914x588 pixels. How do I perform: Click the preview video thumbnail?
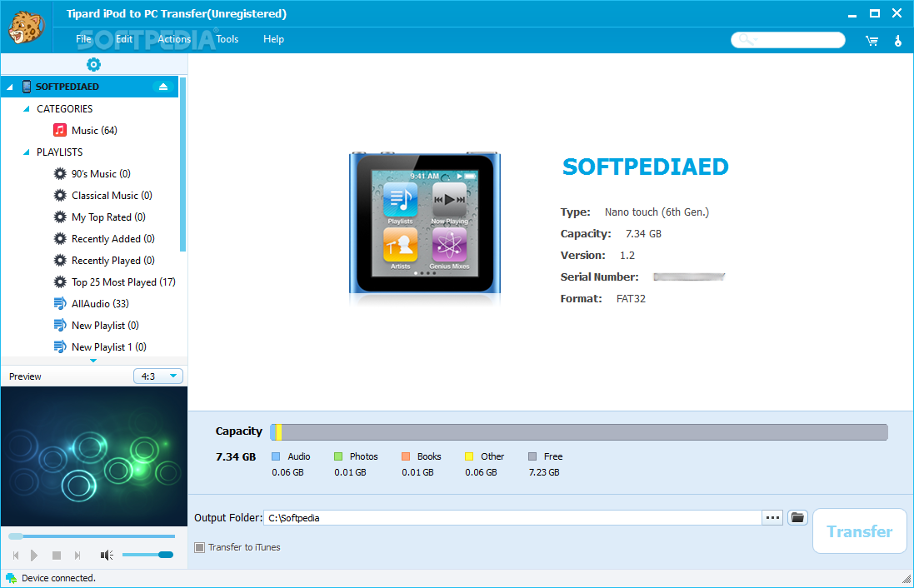(94, 456)
